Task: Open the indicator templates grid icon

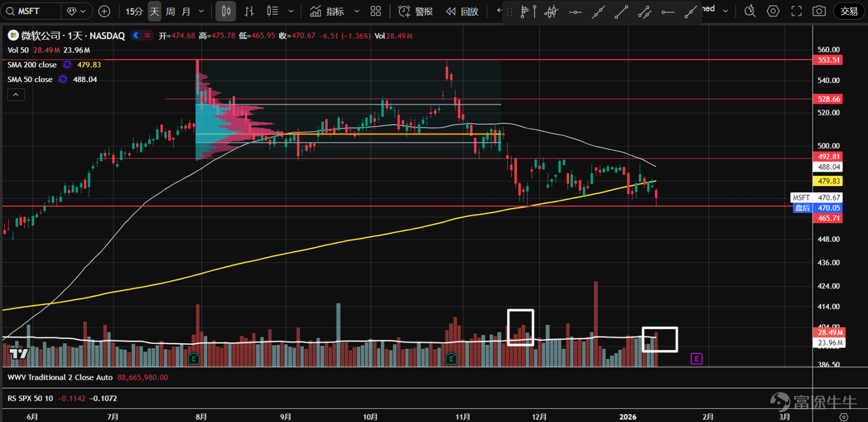Action: 375,11
